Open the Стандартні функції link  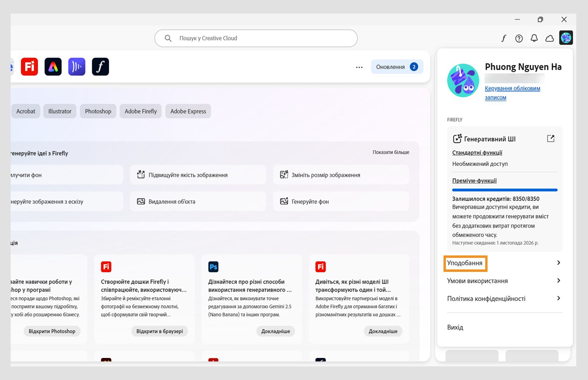(x=477, y=153)
